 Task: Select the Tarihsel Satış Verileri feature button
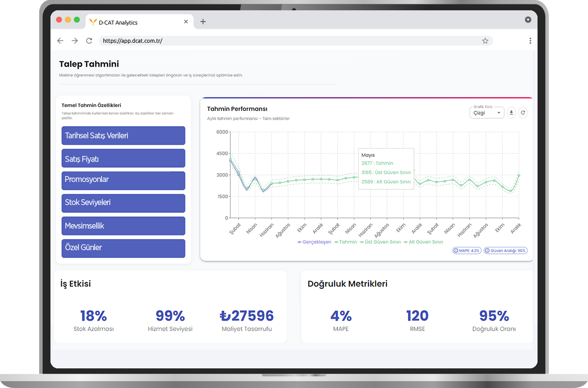(x=123, y=135)
